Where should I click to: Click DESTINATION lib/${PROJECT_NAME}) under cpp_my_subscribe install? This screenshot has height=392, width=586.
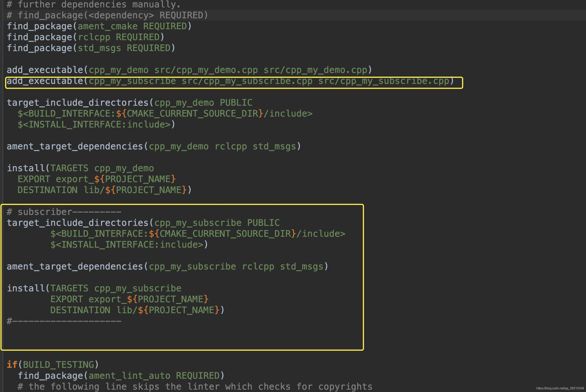[x=137, y=310]
